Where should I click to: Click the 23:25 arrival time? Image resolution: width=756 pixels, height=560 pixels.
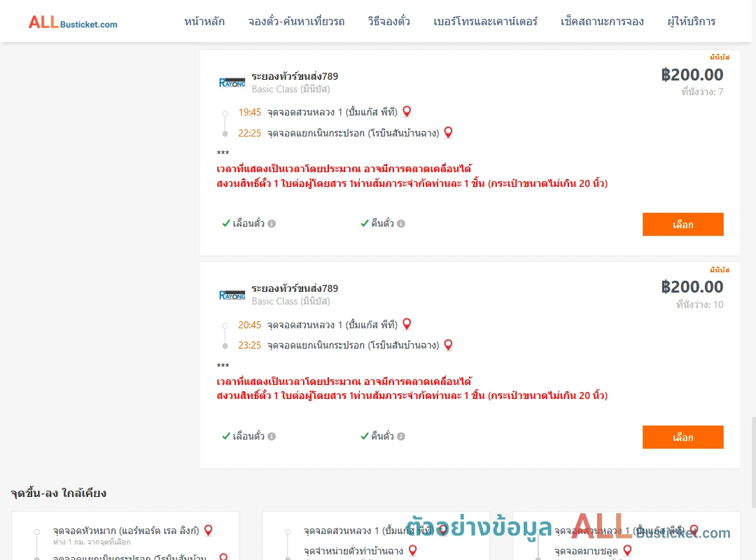pyautogui.click(x=249, y=345)
